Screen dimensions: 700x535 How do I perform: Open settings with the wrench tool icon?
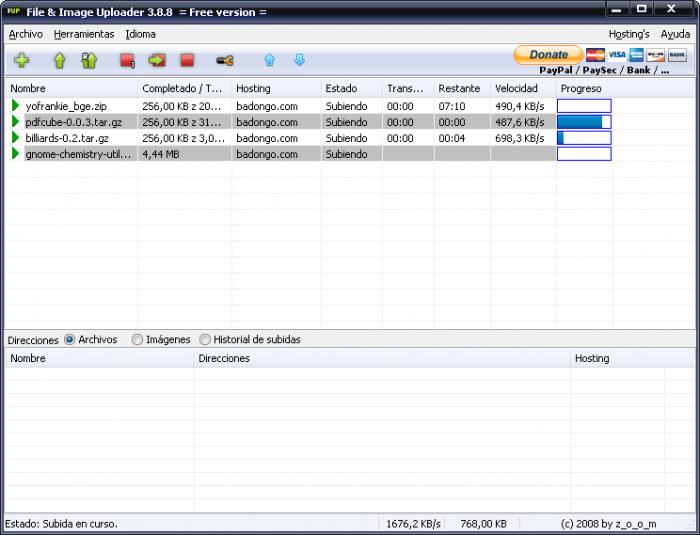click(x=225, y=60)
